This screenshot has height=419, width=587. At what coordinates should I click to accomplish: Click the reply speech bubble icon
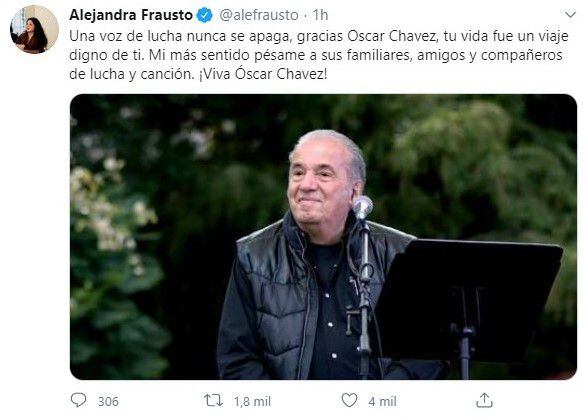click(79, 400)
